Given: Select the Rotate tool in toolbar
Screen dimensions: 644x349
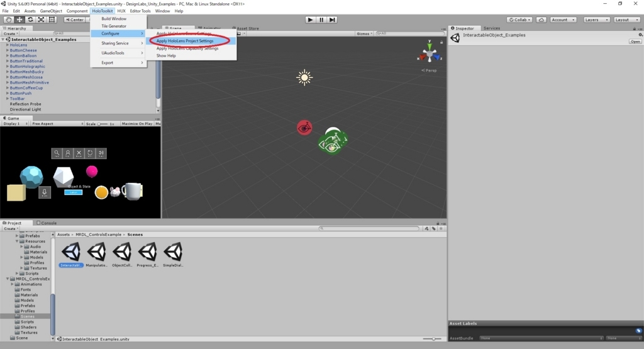Looking at the screenshot, I should [x=30, y=19].
